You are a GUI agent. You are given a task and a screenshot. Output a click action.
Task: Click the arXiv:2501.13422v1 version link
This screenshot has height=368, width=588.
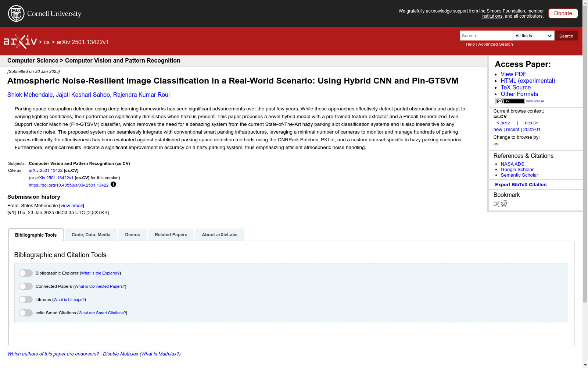pyautogui.click(x=54, y=178)
